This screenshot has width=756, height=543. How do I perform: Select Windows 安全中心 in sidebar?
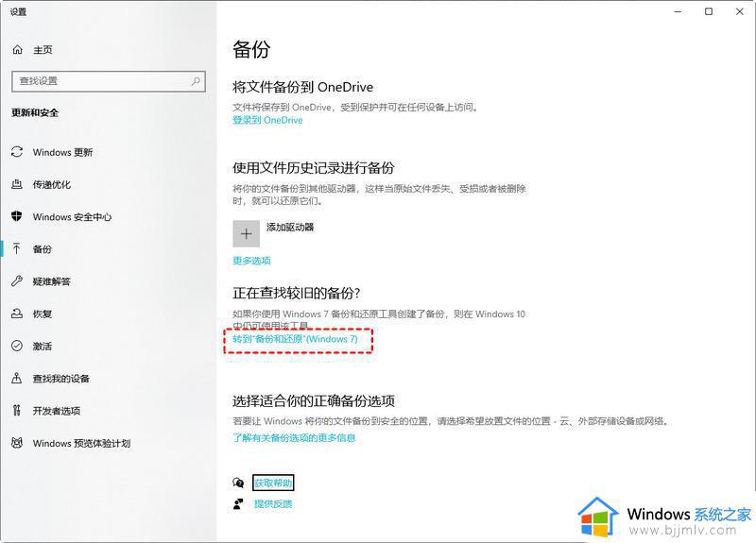(x=72, y=217)
